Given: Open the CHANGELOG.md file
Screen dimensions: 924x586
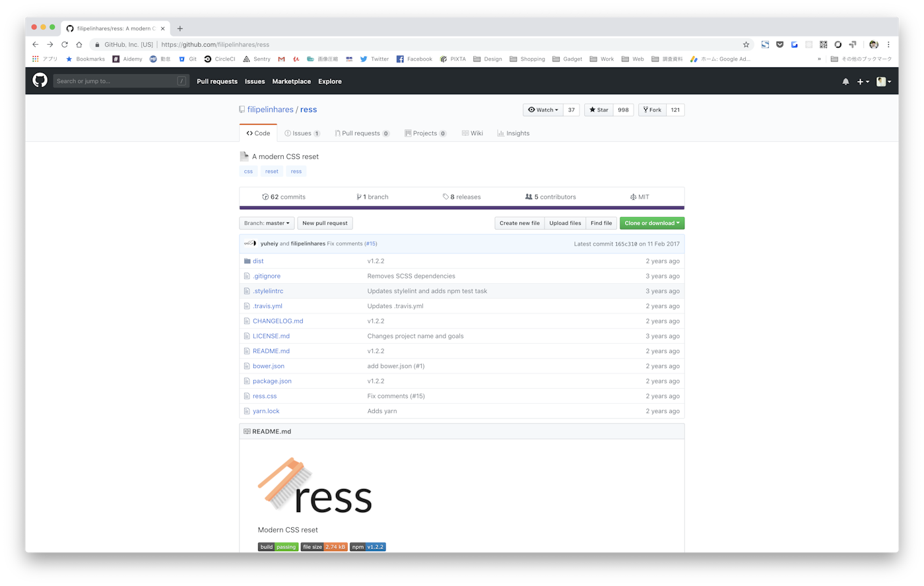Looking at the screenshot, I should [x=278, y=321].
